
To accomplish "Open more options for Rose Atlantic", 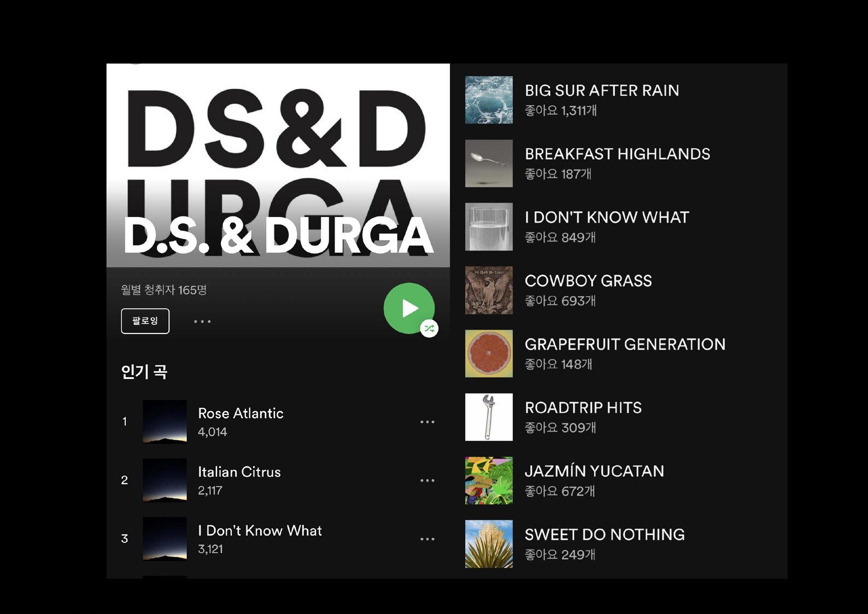I will (x=427, y=422).
